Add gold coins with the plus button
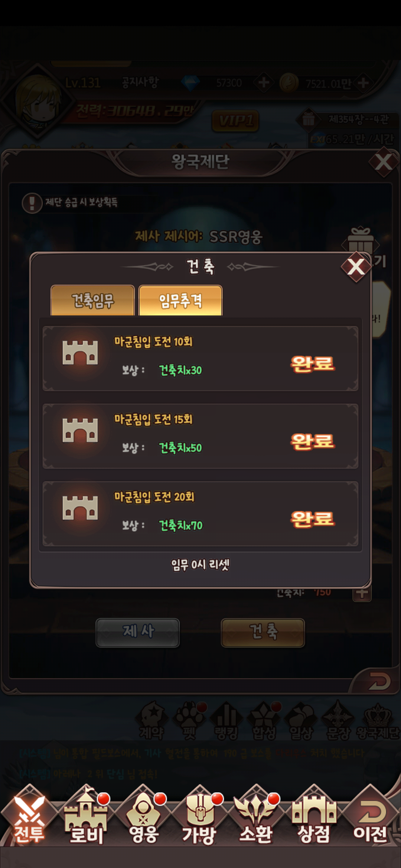Image resolution: width=401 pixels, height=868 pixels. 363,82
